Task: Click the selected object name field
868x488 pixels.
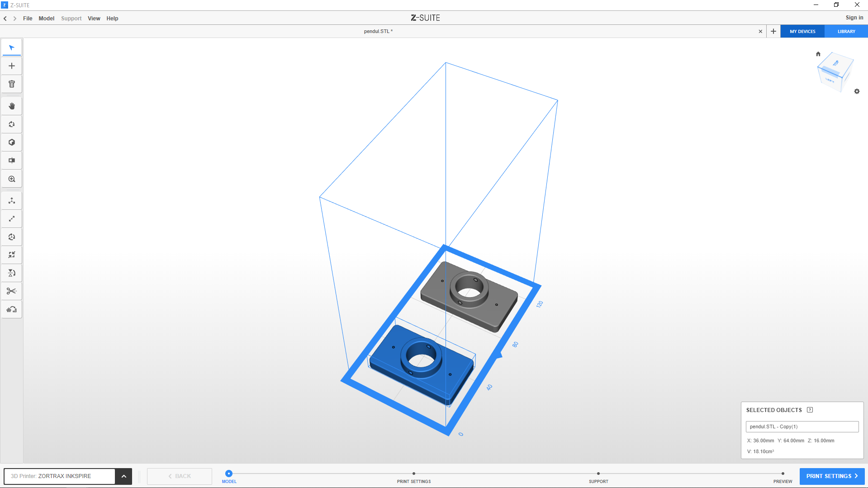Action: (802, 426)
